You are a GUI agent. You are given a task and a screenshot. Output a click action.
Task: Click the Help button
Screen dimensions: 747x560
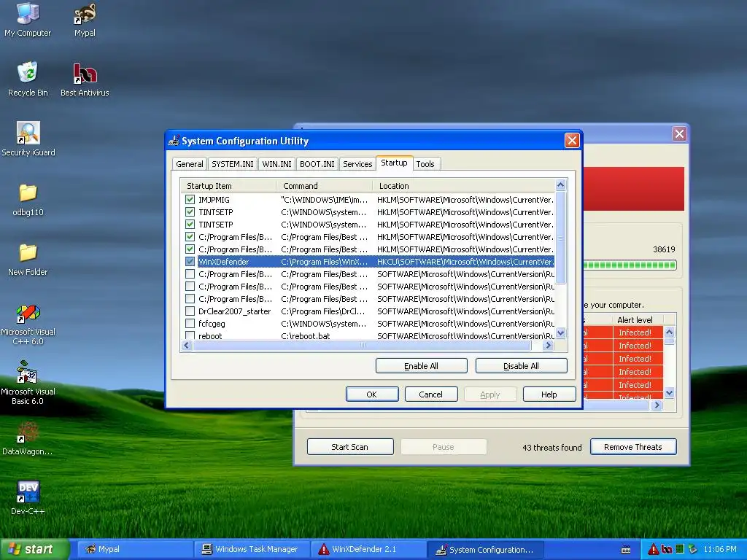[549, 394]
